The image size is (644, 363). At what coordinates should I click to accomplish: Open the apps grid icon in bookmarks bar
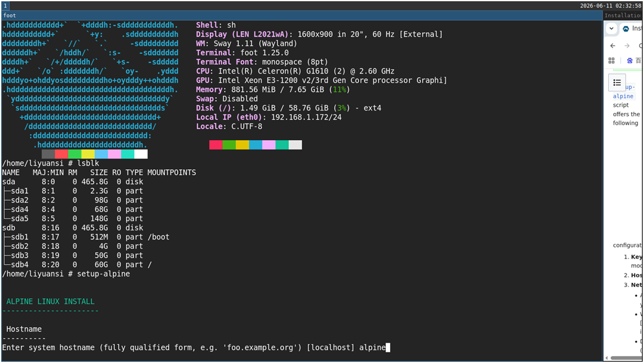[611, 60]
